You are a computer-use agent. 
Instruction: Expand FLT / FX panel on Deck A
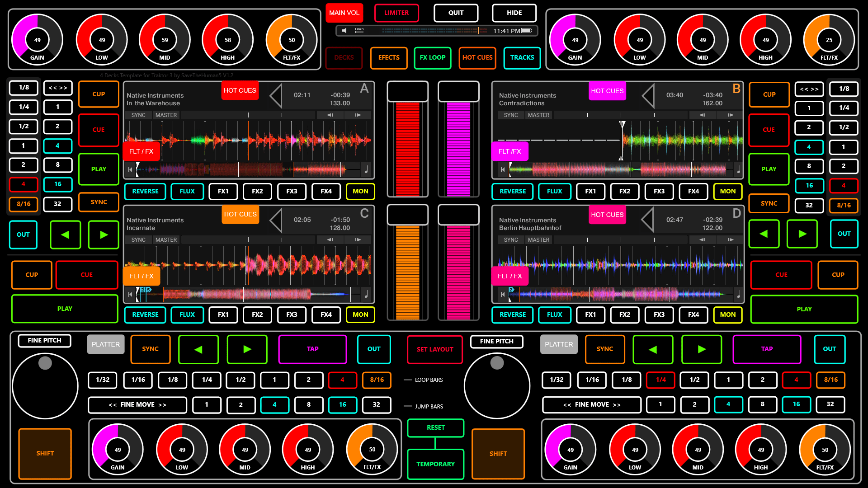[141, 151]
